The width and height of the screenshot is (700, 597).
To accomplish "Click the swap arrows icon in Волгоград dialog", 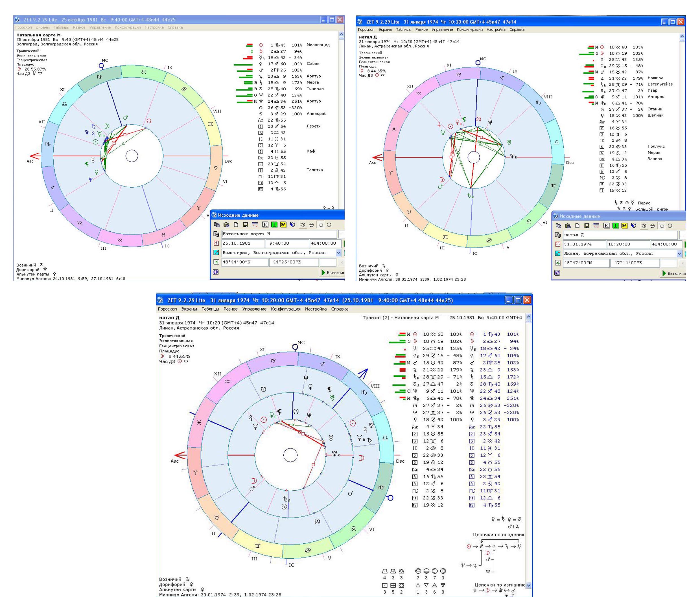I will point(312,225).
